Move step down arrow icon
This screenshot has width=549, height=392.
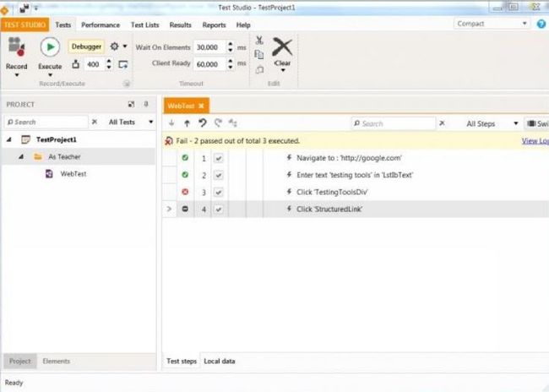pos(171,123)
